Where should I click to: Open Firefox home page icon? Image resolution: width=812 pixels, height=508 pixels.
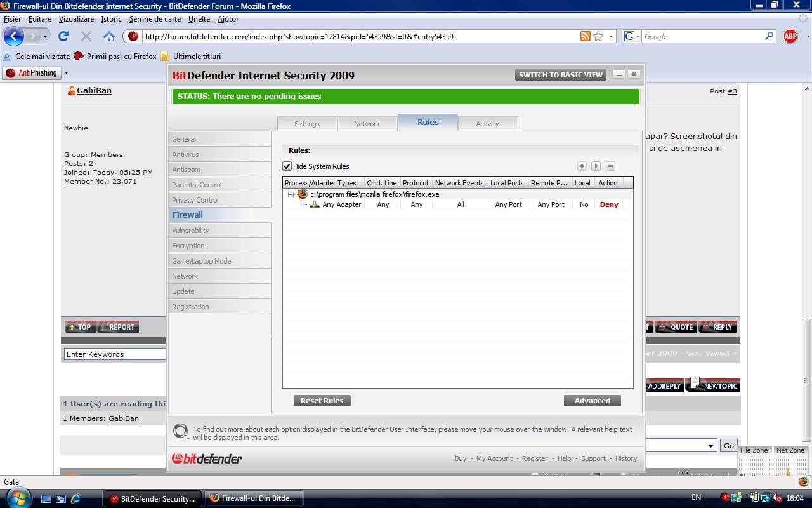coord(109,36)
